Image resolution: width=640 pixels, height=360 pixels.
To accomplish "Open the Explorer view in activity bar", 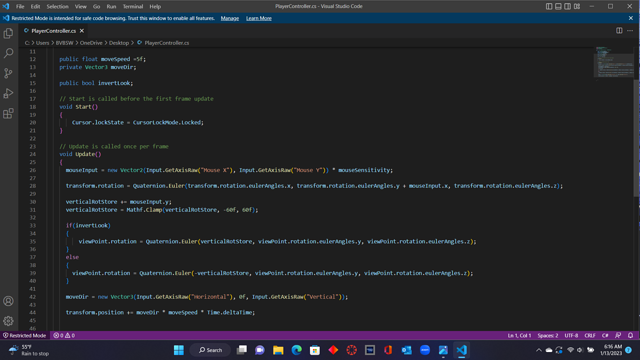I will coord(8,33).
